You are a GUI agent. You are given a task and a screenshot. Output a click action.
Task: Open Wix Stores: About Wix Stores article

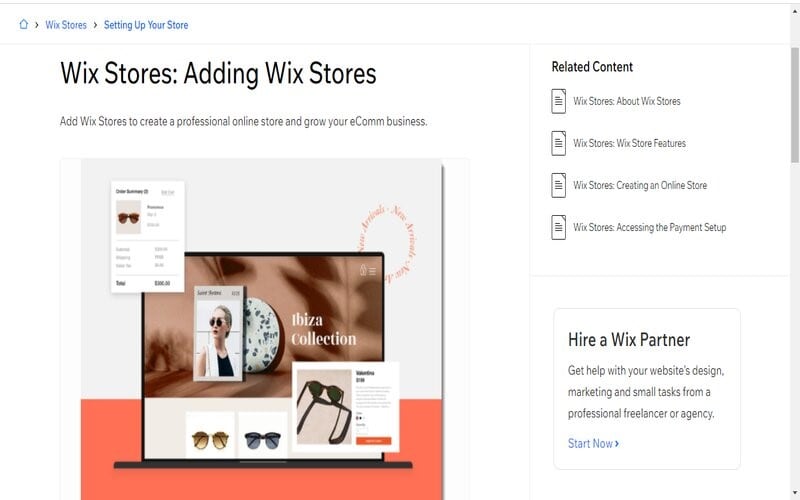[x=627, y=101]
